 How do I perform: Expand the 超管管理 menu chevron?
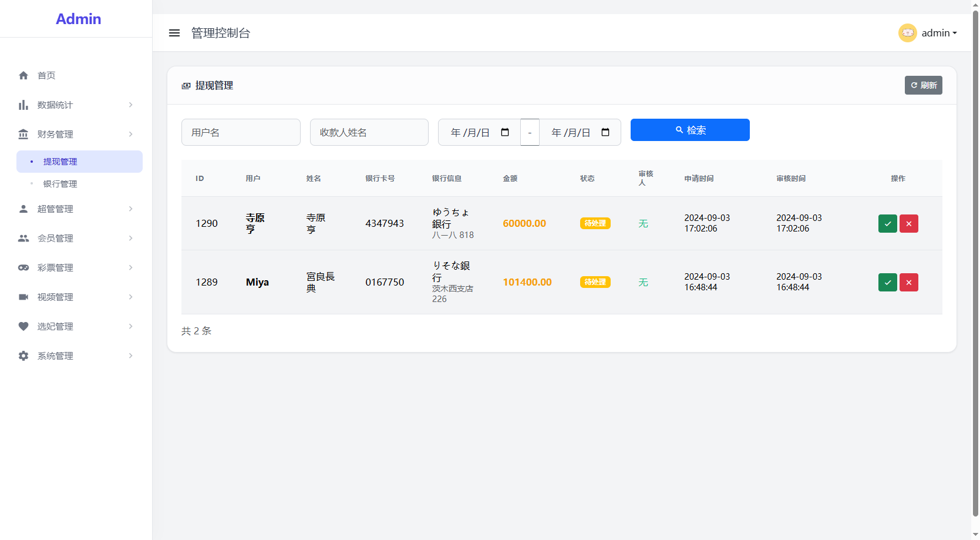coord(130,209)
